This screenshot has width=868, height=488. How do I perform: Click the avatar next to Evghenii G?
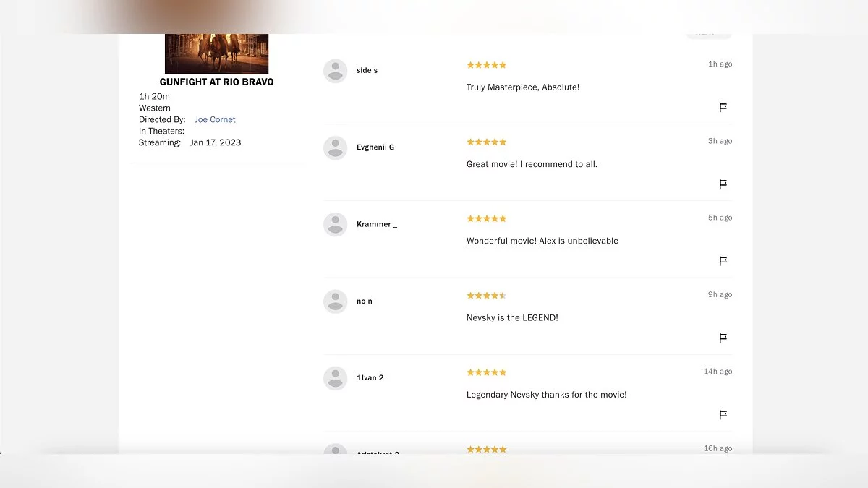[x=335, y=147]
